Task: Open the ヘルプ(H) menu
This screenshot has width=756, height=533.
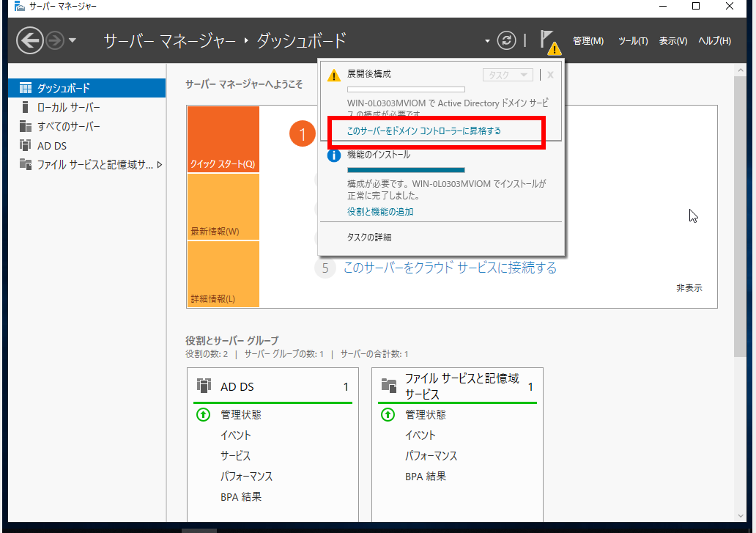Action: pos(714,41)
